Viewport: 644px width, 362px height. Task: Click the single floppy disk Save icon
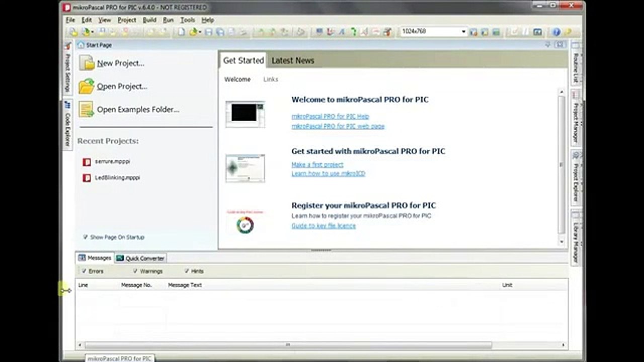(x=208, y=32)
